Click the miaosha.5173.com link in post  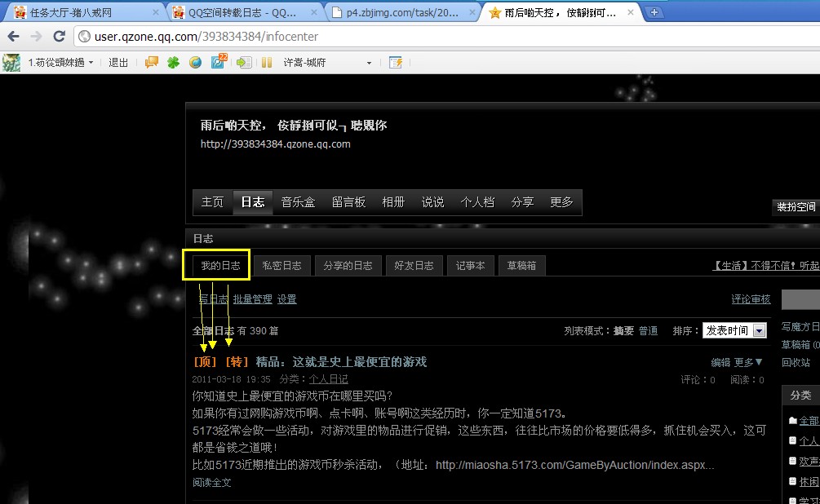(x=574, y=465)
